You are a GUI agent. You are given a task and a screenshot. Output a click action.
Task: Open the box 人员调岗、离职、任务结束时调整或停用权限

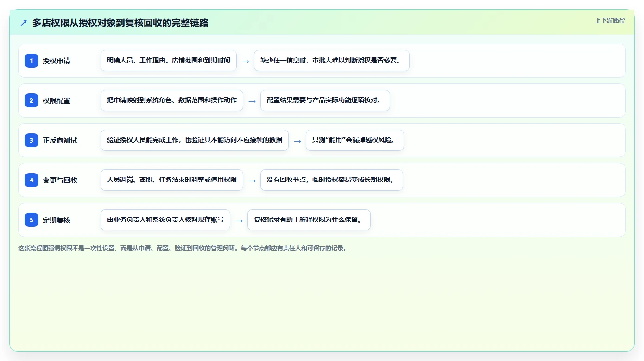(172, 180)
